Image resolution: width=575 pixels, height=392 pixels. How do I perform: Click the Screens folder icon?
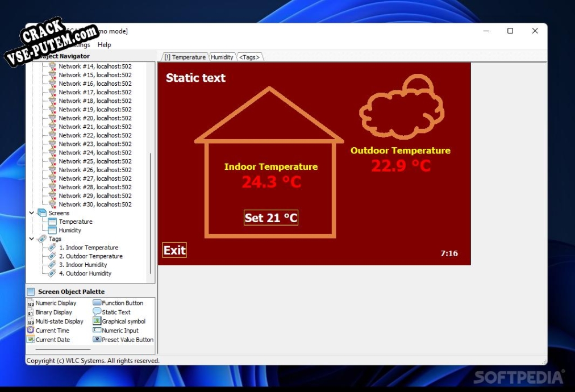[42, 213]
